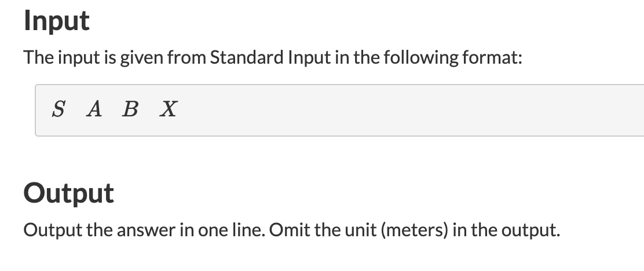Click empty area inside input format box
The image size is (644, 271).
(405, 110)
